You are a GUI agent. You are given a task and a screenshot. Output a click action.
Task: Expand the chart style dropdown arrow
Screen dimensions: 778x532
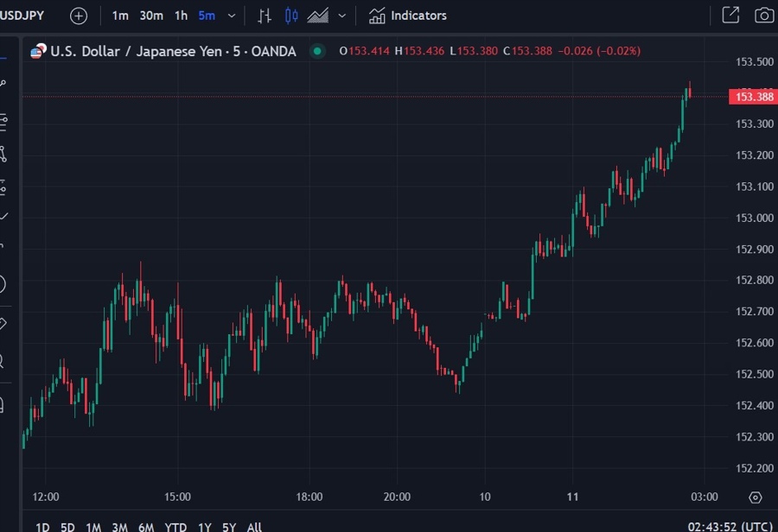(342, 16)
